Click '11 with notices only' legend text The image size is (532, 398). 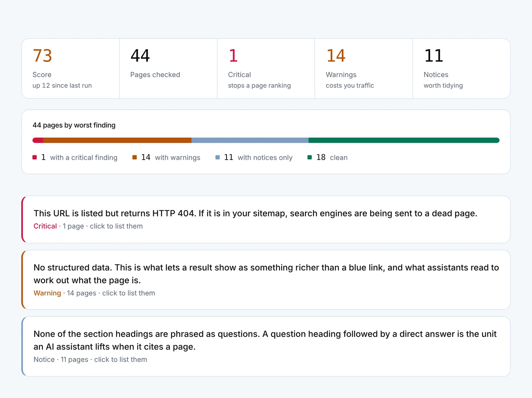pyautogui.click(x=258, y=157)
